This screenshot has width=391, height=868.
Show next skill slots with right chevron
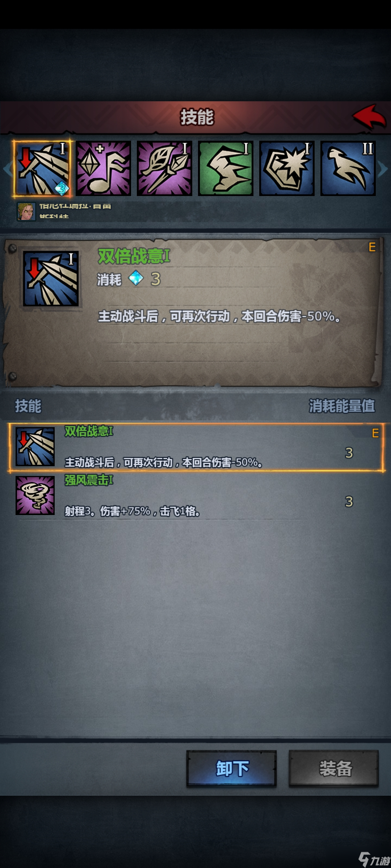(383, 169)
